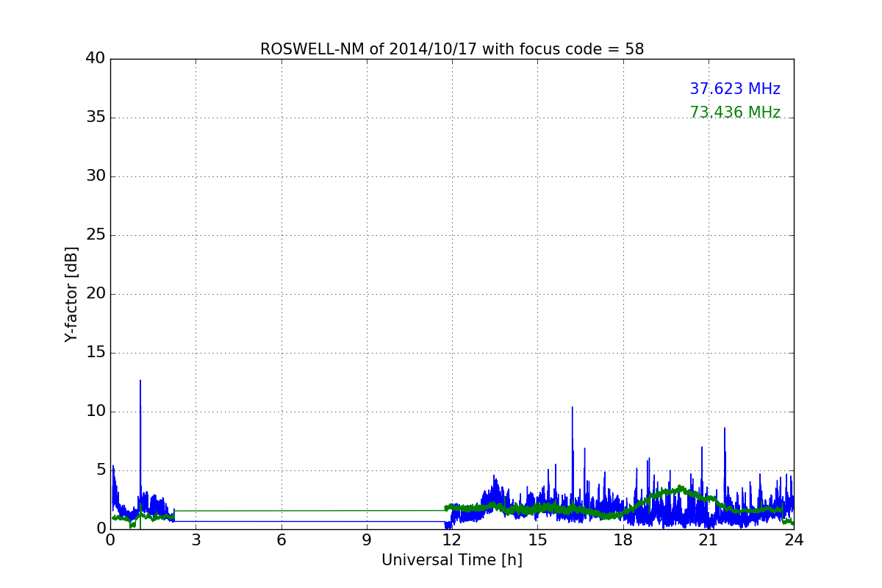
Task: Click the y-axis tick label 15
Action: click(96, 353)
